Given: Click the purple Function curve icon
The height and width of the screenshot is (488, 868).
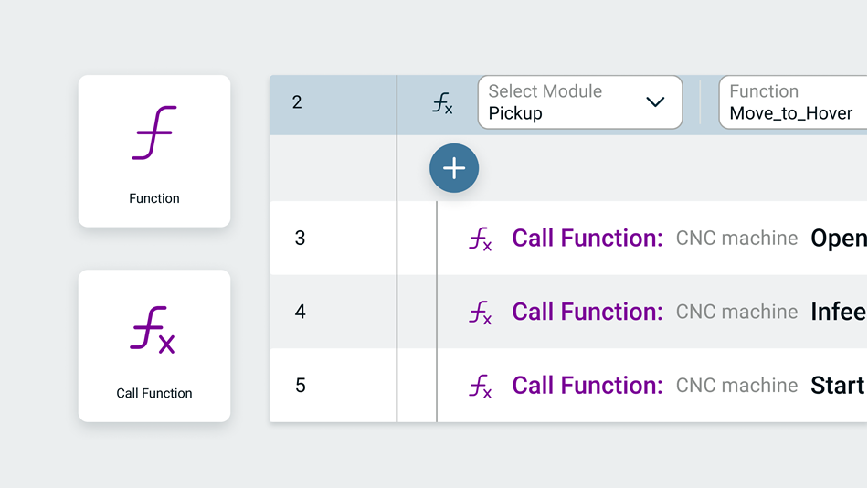Looking at the screenshot, I should tap(154, 133).
